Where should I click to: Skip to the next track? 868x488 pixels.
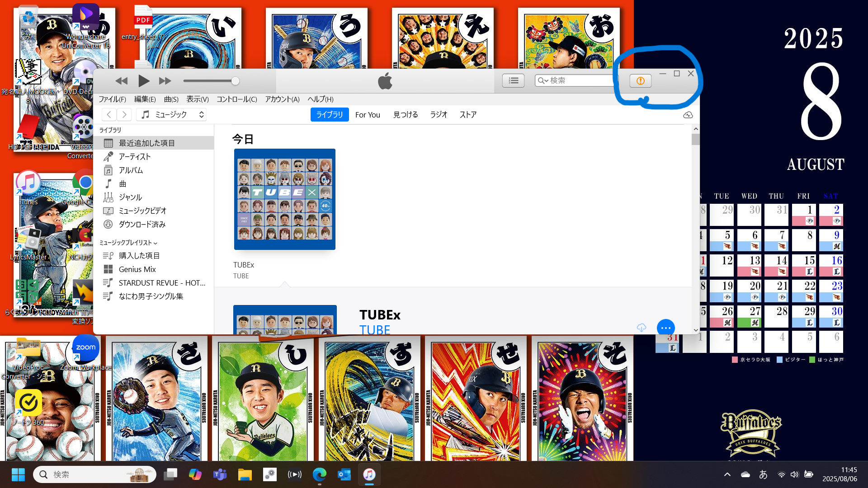(x=165, y=81)
